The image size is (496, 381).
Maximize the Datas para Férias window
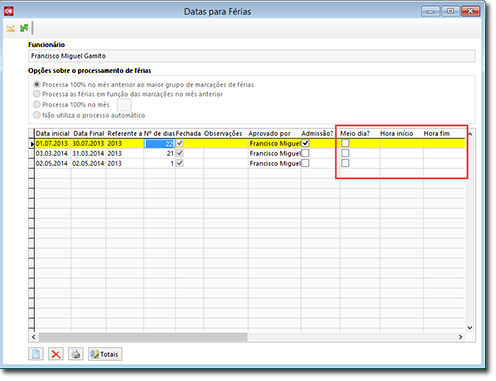(450, 11)
